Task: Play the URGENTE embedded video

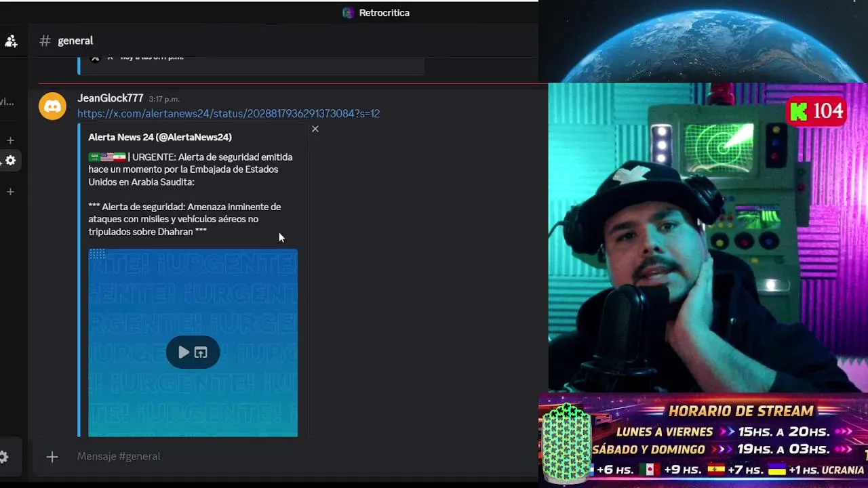Action: pos(184,352)
